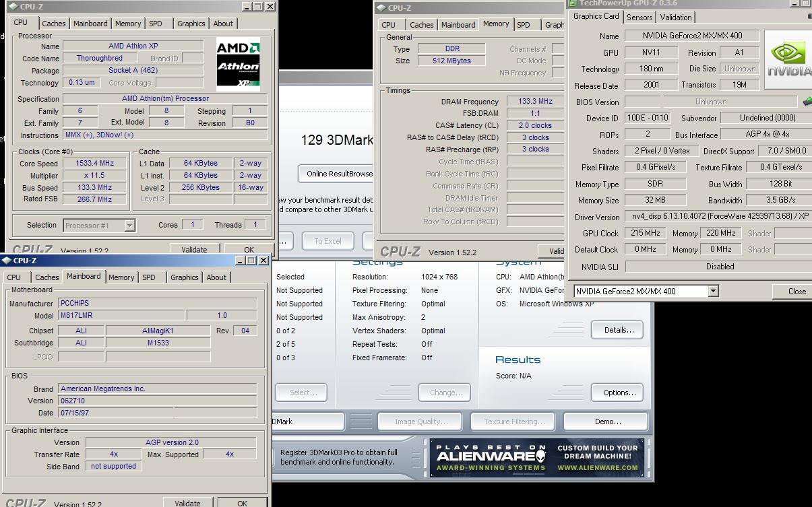Open the SPD tab in top-left CPU-Z

click(x=156, y=24)
